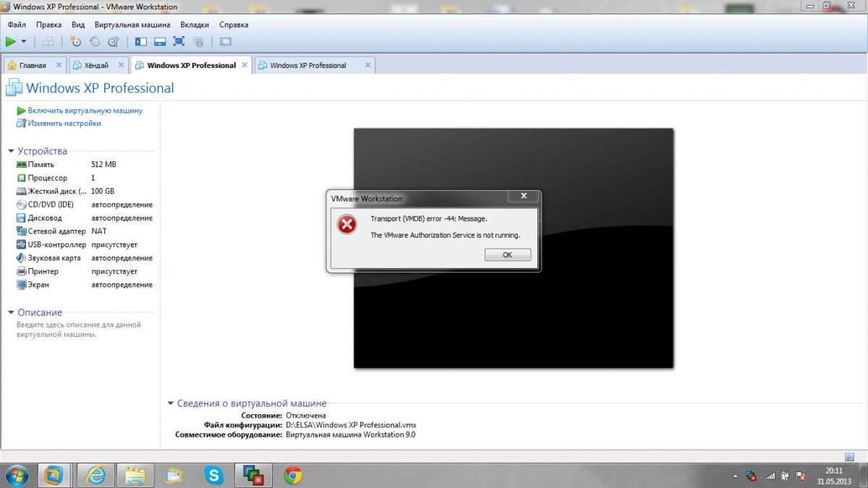Select the Жесткий диск device row

coord(85,191)
